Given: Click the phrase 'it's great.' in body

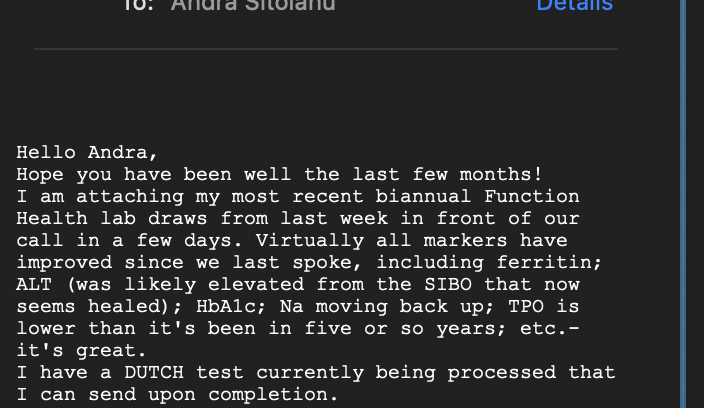Looking at the screenshot, I should [82, 350].
